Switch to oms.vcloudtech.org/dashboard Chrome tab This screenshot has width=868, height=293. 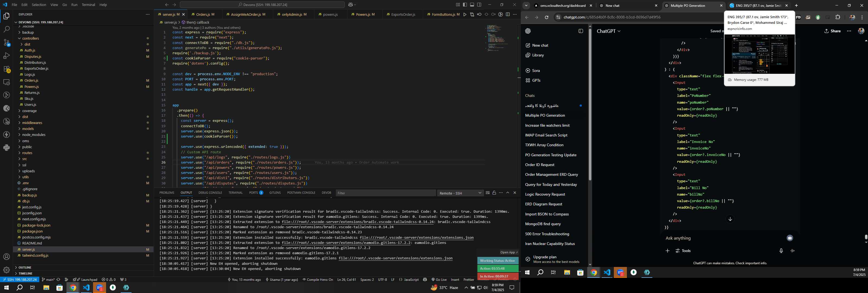pos(563,5)
